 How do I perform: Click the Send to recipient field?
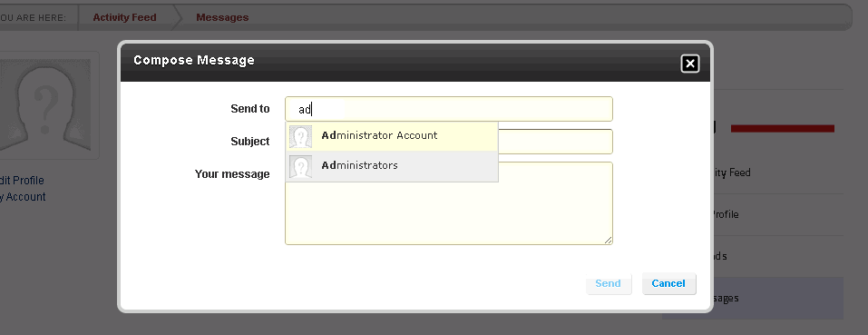(x=449, y=109)
